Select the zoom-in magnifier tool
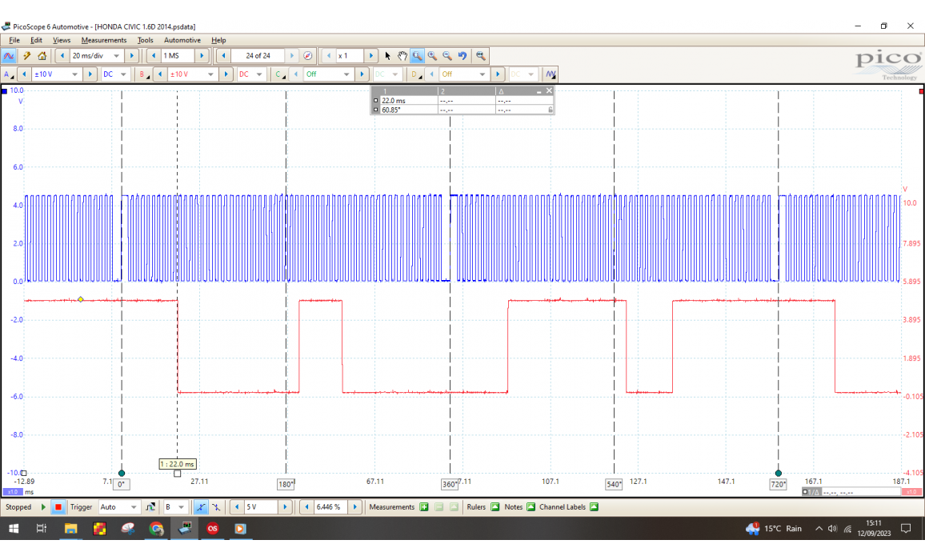The height and width of the screenshot is (560, 925). pos(432,56)
